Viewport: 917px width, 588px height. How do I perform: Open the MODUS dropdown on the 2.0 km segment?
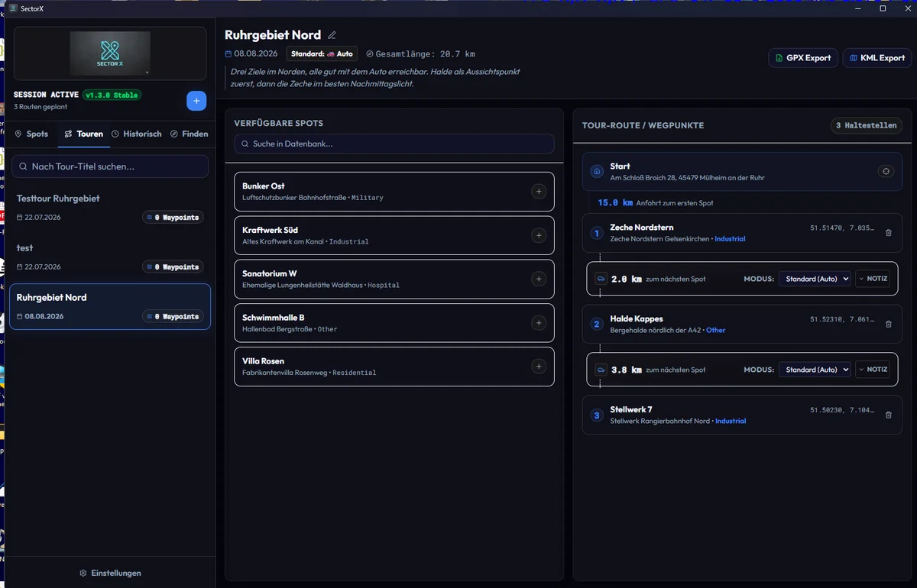coord(814,279)
